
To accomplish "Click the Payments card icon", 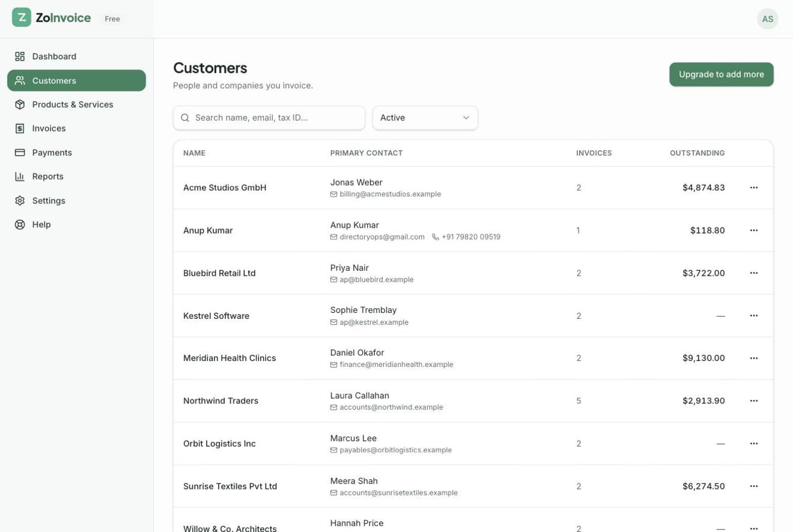I will (x=20, y=153).
